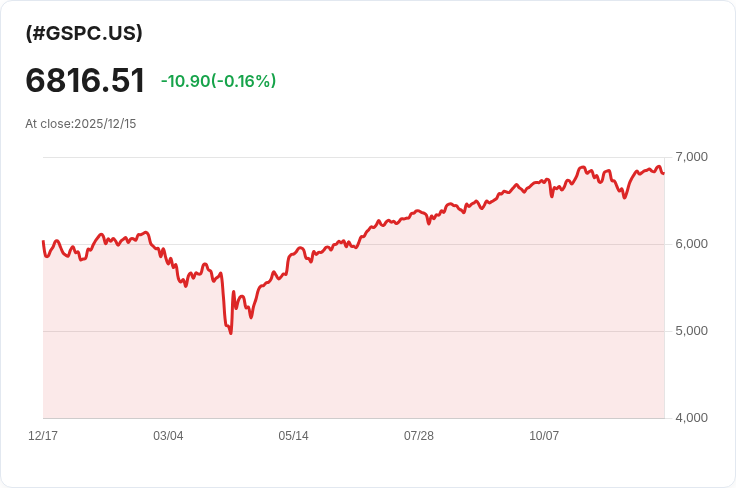Image resolution: width=736 pixels, height=488 pixels.
Task: Click the rightmost end of the price line
Action: click(664, 172)
